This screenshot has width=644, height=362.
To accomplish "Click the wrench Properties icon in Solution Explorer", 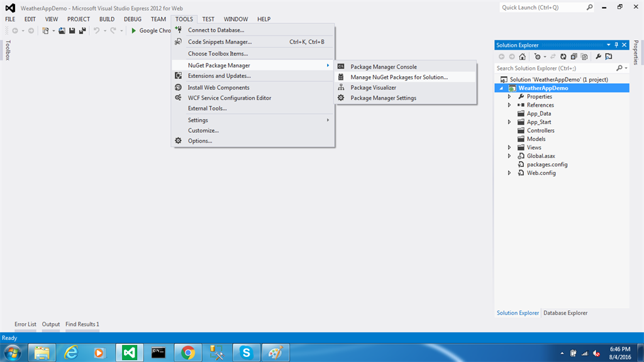I will pyautogui.click(x=599, y=57).
